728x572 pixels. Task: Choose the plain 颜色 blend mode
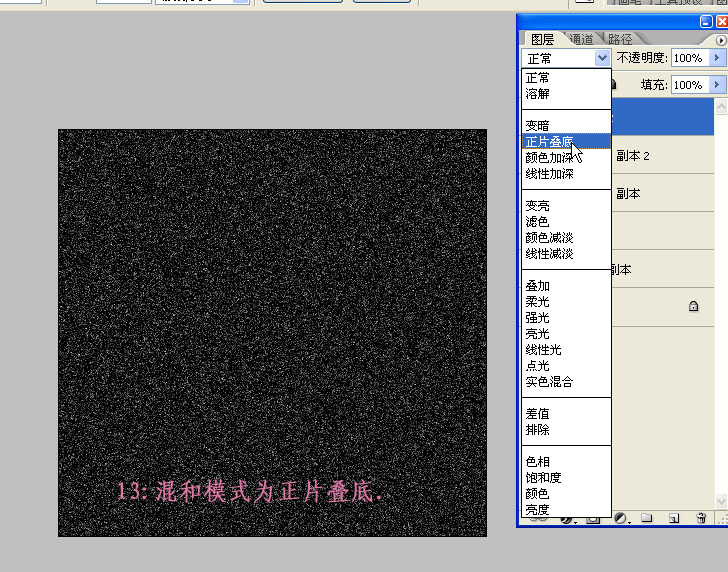566,494
